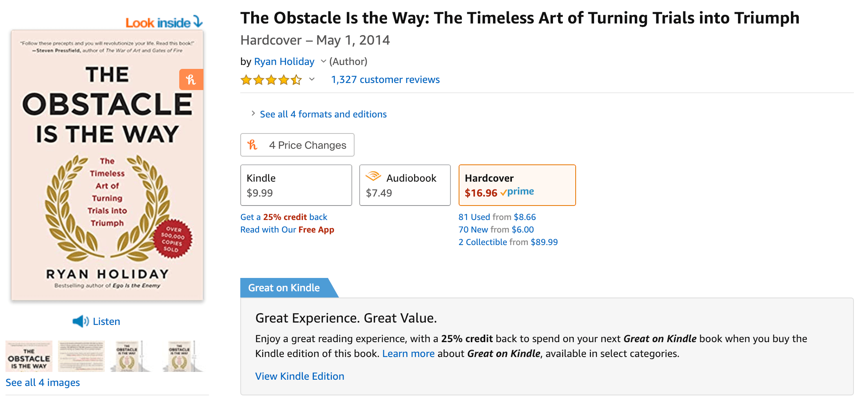Click the Prime checkmark logo
868x404 pixels.
pos(517,192)
